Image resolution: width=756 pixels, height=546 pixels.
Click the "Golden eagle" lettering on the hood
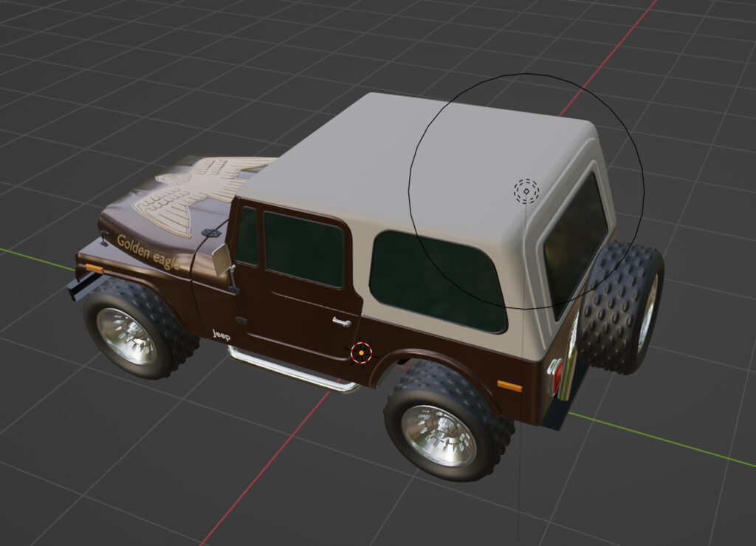[148, 252]
